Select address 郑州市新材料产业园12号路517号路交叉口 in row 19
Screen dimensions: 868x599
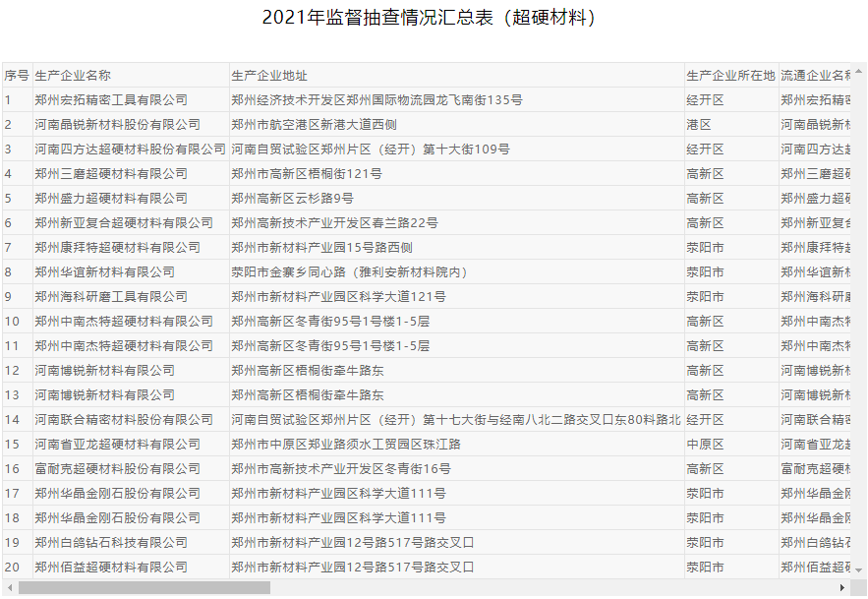click(457, 543)
